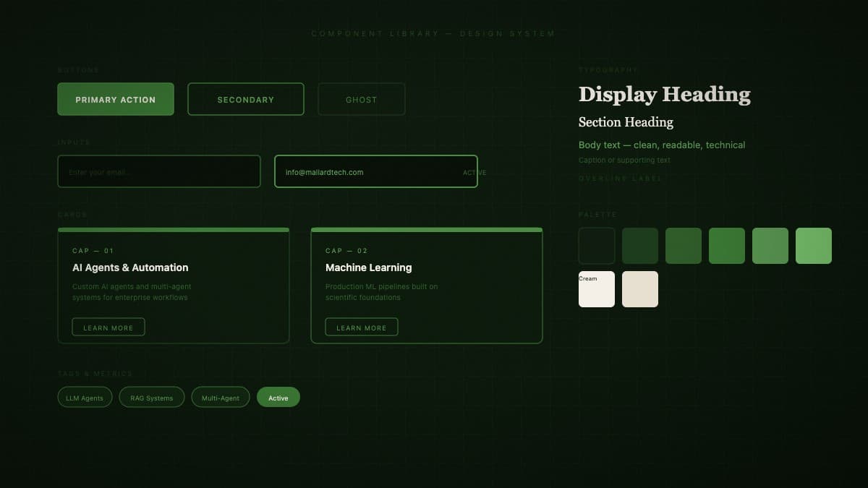This screenshot has height=488, width=868.
Task: Toggle the Active tag pill
Action: pos(278,397)
